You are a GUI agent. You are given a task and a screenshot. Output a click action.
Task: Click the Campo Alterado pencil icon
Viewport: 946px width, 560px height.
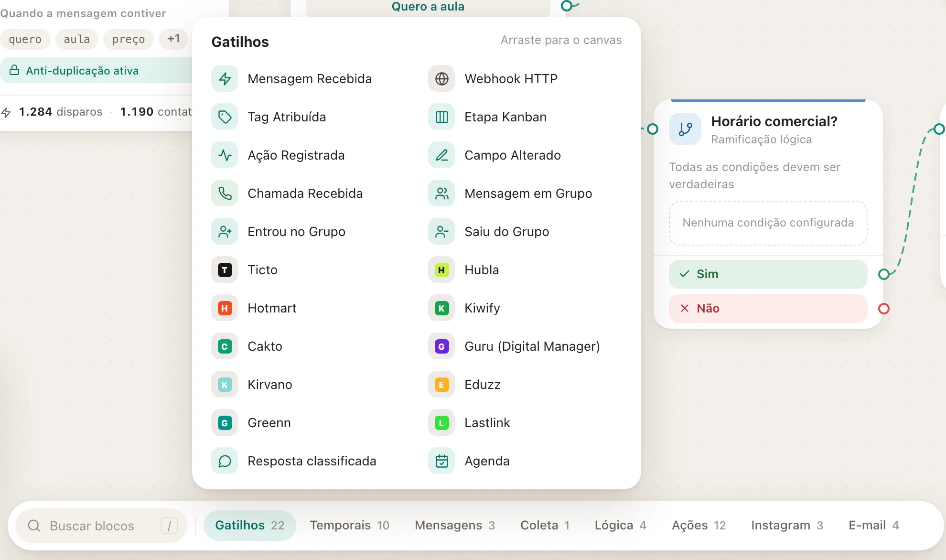pyautogui.click(x=442, y=155)
